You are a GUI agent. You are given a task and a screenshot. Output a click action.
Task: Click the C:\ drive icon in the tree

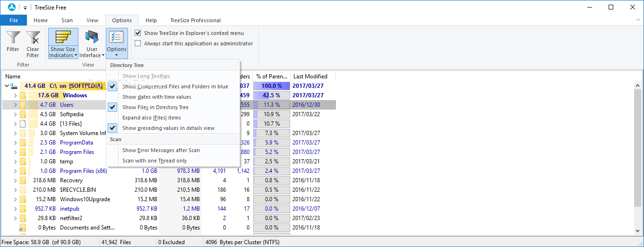pos(14,86)
